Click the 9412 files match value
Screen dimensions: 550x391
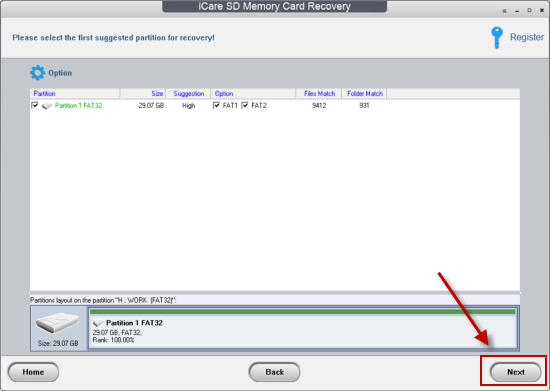[x=319, y=106]
